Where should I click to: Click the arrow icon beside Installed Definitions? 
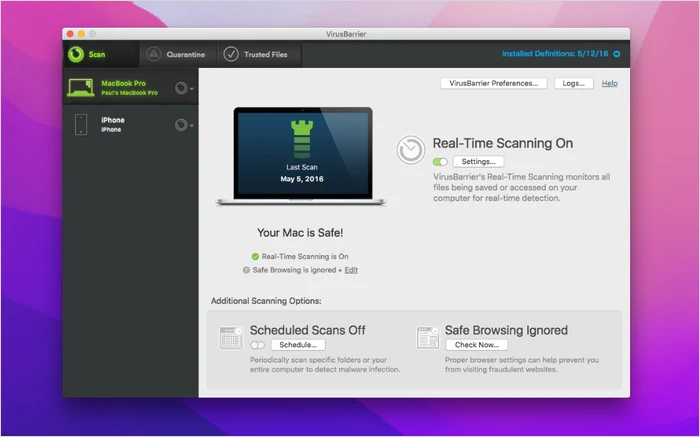pyautogui.click(x=617, y=54)
